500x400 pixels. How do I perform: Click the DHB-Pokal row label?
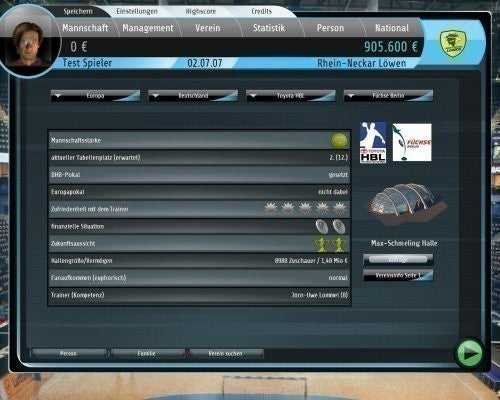click(x=65, y=175)
